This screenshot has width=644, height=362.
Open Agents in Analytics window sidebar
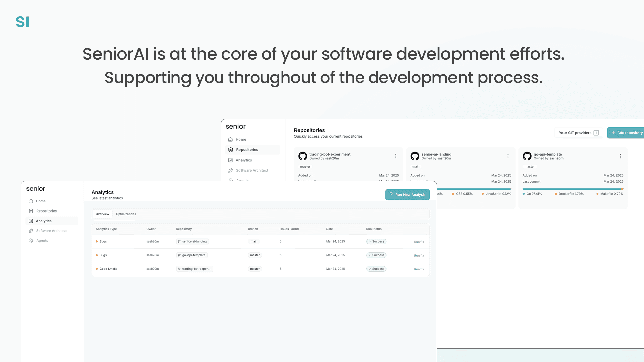coord(42,240)
